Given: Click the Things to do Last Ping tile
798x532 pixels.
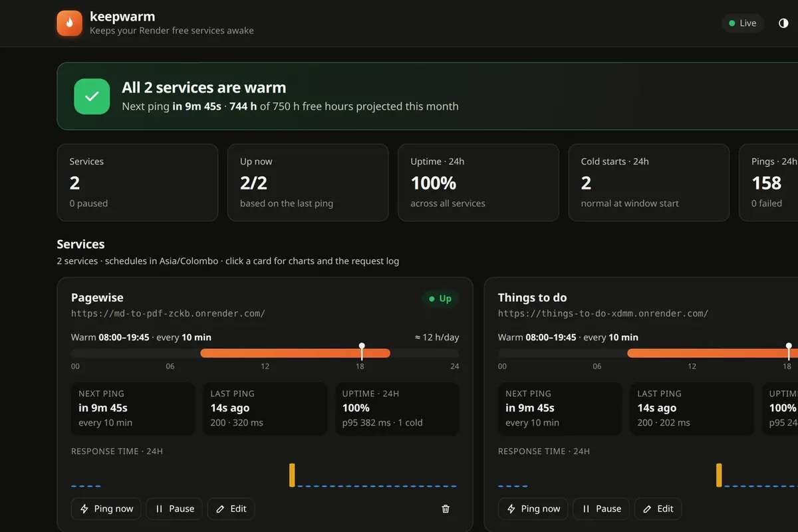Looking at the screenshot, I should tap(692, 408).
